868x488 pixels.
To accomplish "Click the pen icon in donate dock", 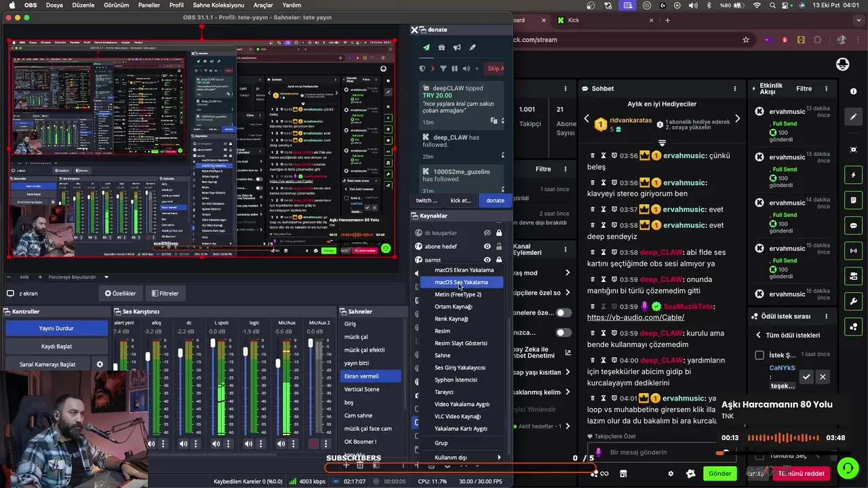I will click(473, 47).
